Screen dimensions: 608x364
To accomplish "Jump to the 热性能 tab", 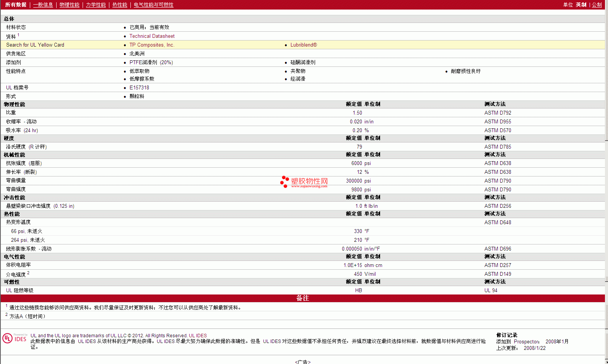I will (120, 5).
